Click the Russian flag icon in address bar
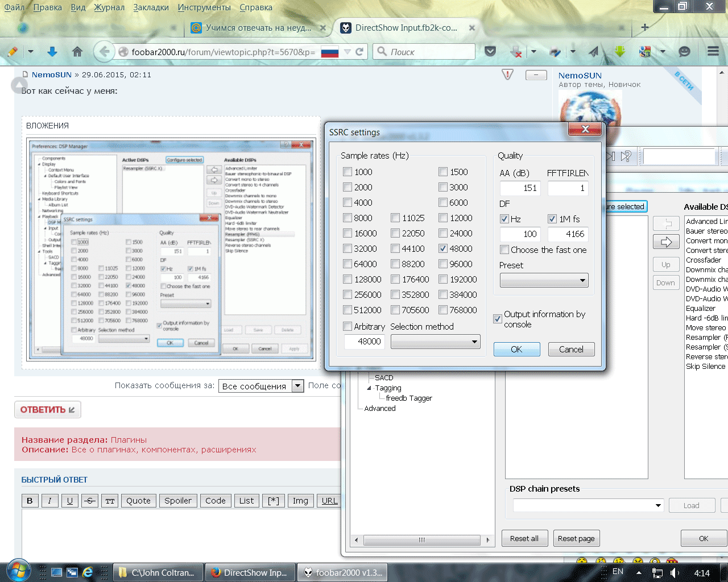This screenshot has height=582, width=728. 330,52
